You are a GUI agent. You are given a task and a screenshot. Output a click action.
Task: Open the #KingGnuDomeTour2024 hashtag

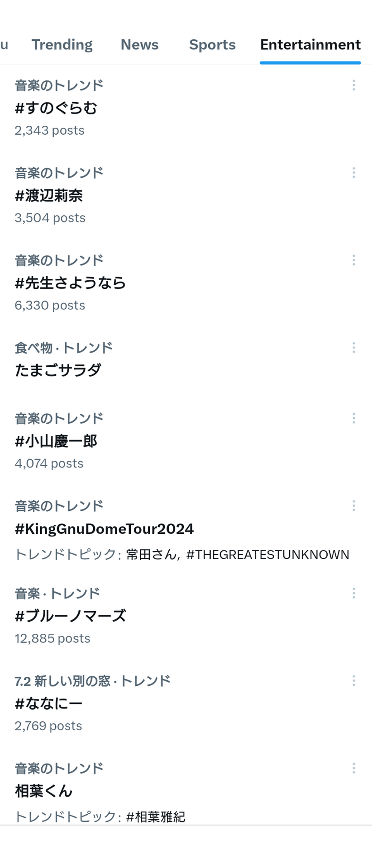click(104, 529)
